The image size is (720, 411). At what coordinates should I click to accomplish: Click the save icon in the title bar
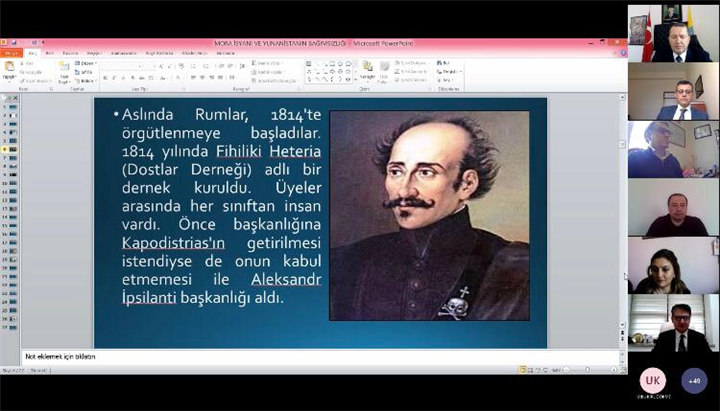14,42
